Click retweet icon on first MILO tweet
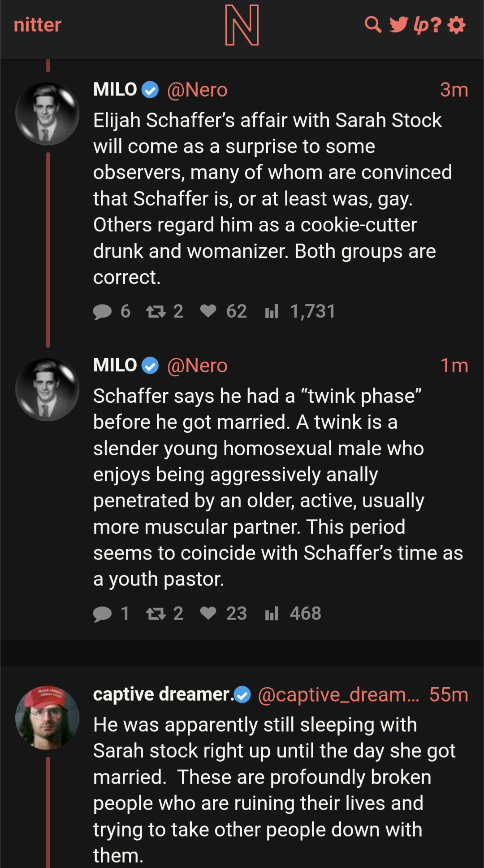The image size is (484, 868). click(x=156, y=311)
